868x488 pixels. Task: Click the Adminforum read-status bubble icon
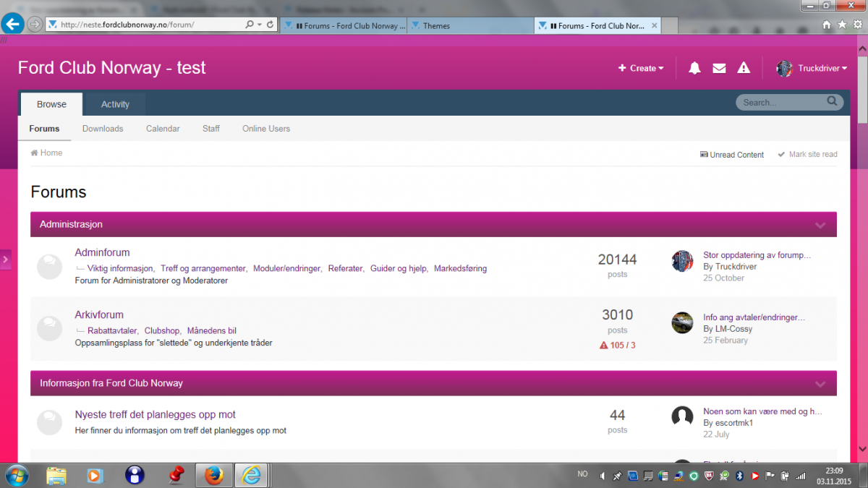49,267
